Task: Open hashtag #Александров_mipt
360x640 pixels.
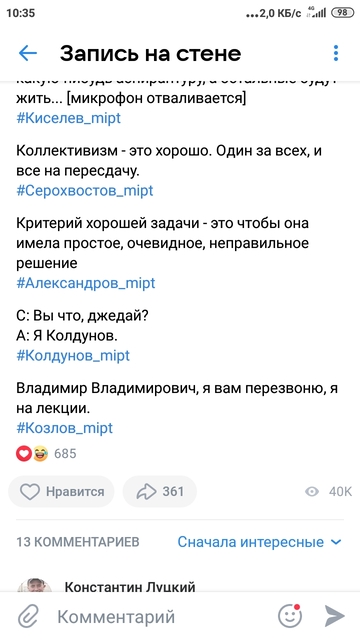Action: (x=86, y=283)
